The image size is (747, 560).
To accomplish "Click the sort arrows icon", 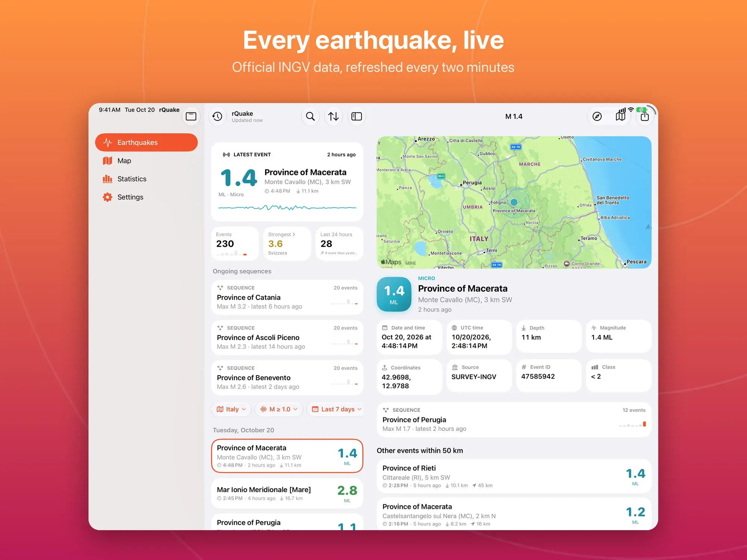I will point(334,116).
